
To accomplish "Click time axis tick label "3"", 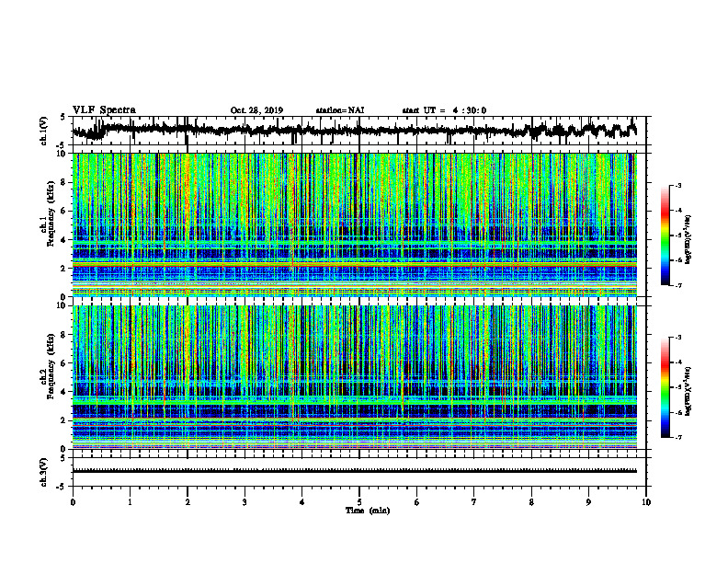I will (x=245, y=502).
